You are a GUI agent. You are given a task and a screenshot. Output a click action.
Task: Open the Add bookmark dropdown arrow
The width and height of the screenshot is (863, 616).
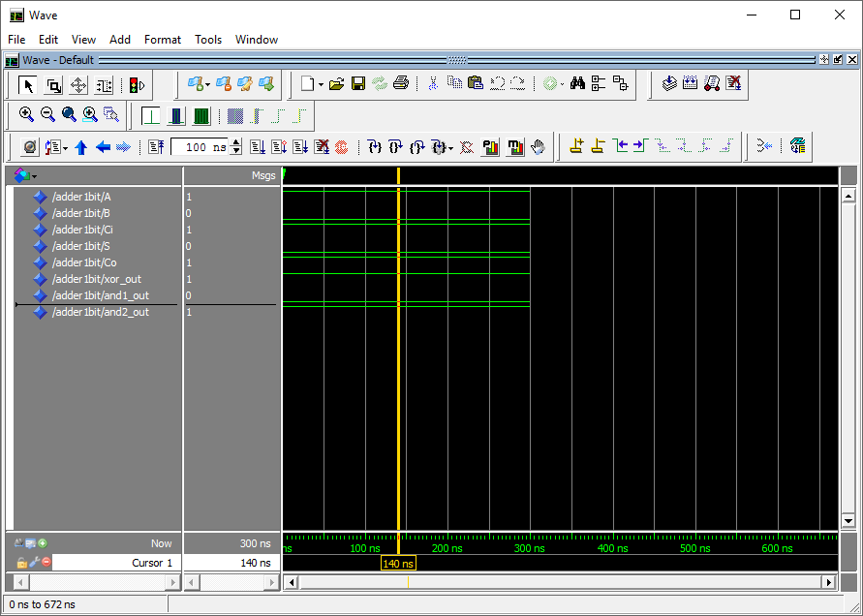pos(207,85)
